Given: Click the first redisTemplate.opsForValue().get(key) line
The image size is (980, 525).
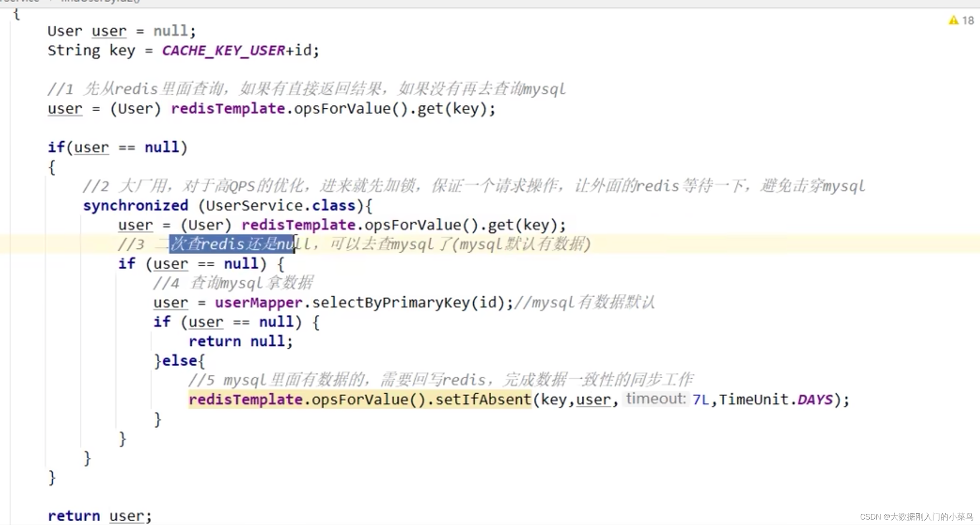Looking at the screenshot, I should [272, 109].
